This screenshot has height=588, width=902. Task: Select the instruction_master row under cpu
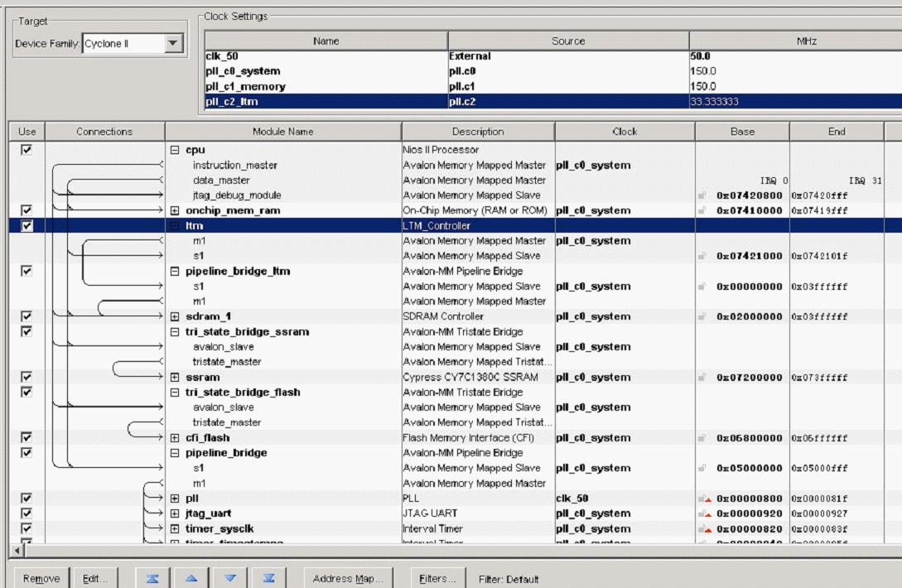[234, 165]
